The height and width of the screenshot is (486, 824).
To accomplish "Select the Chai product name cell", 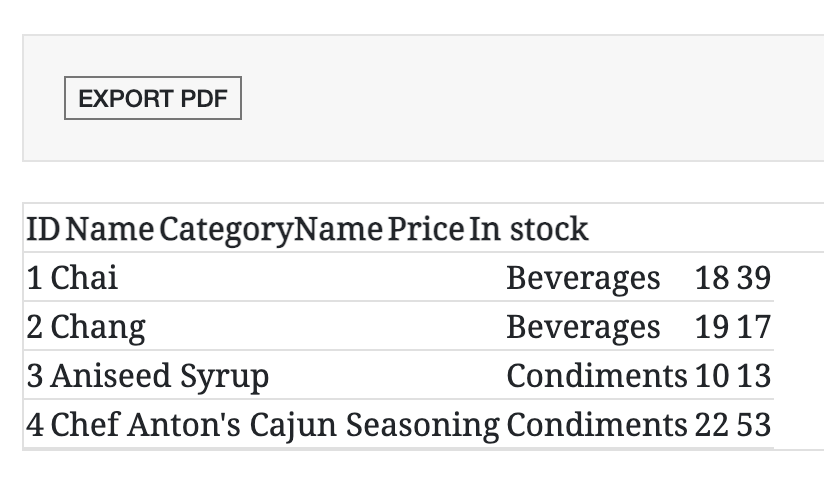I will 84,278.
